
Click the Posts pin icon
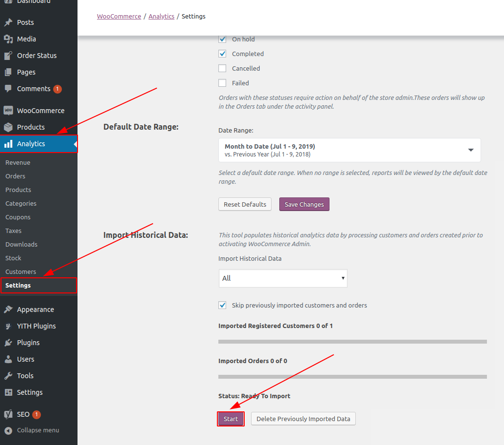pyautogui.click(x=8, y=22)
